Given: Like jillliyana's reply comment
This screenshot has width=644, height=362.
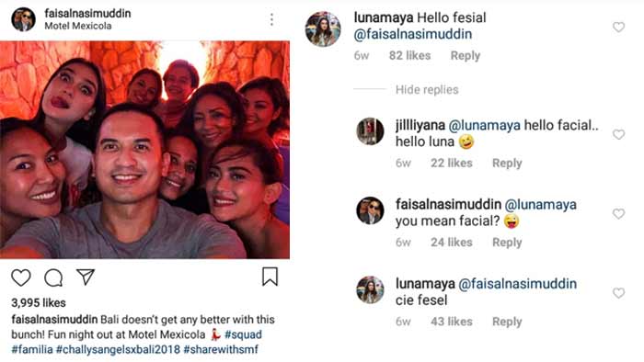Looking at the screenshot, I should coord(618,134).
